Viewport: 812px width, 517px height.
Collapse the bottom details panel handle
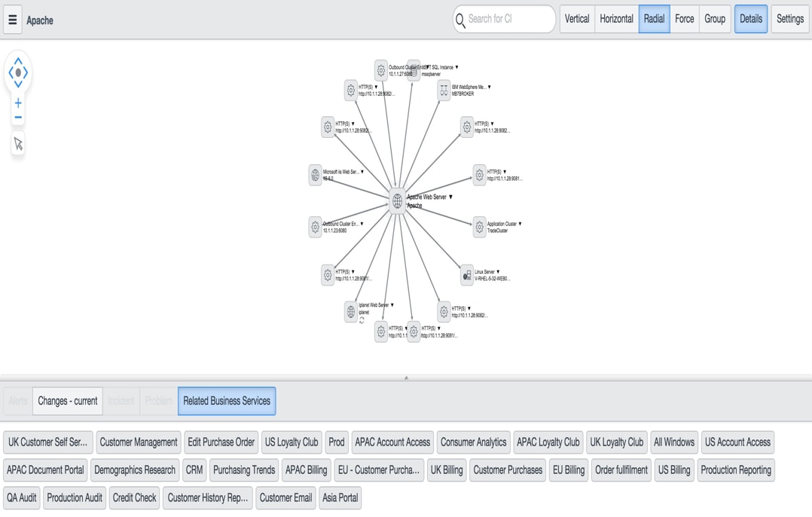coord(406,378)
